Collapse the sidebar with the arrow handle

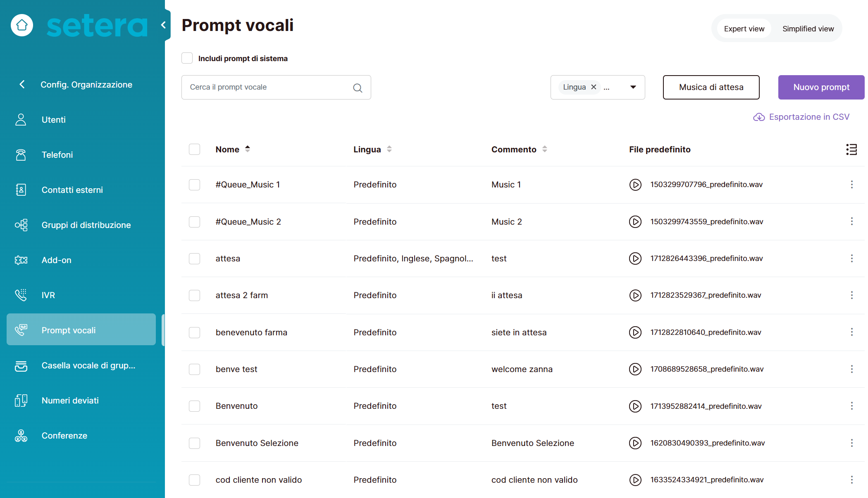[x=164, y=25]
